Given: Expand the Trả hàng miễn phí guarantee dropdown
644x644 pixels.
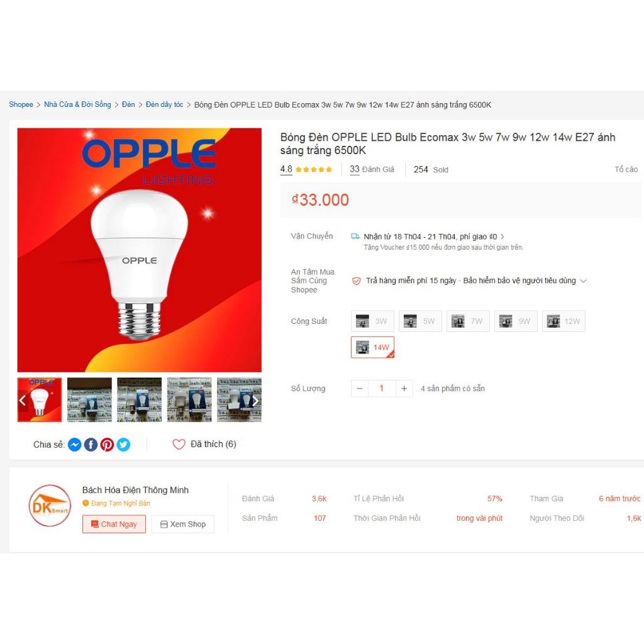Looking at the screenshot, I should 583,281.
